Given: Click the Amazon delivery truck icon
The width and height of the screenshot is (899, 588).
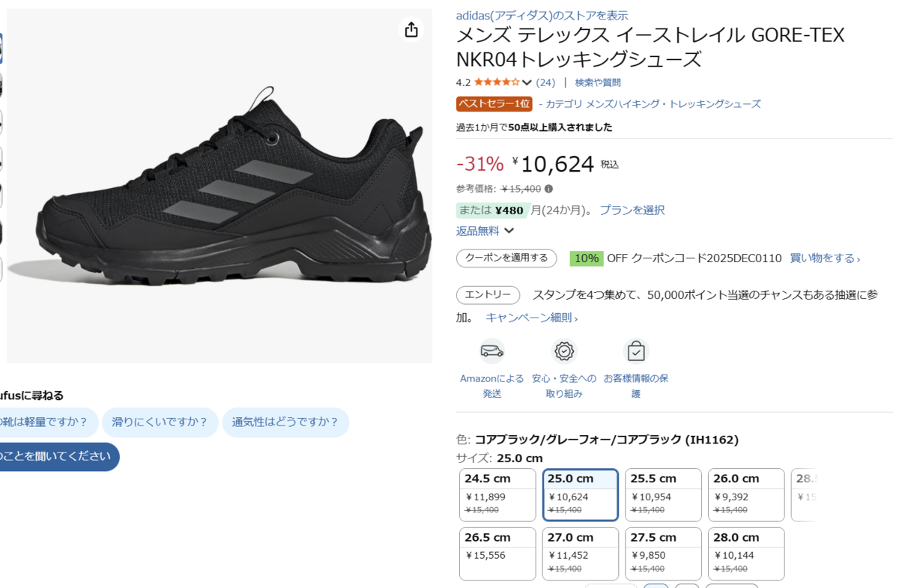Looking at the screenshot, I should point(492,351).
